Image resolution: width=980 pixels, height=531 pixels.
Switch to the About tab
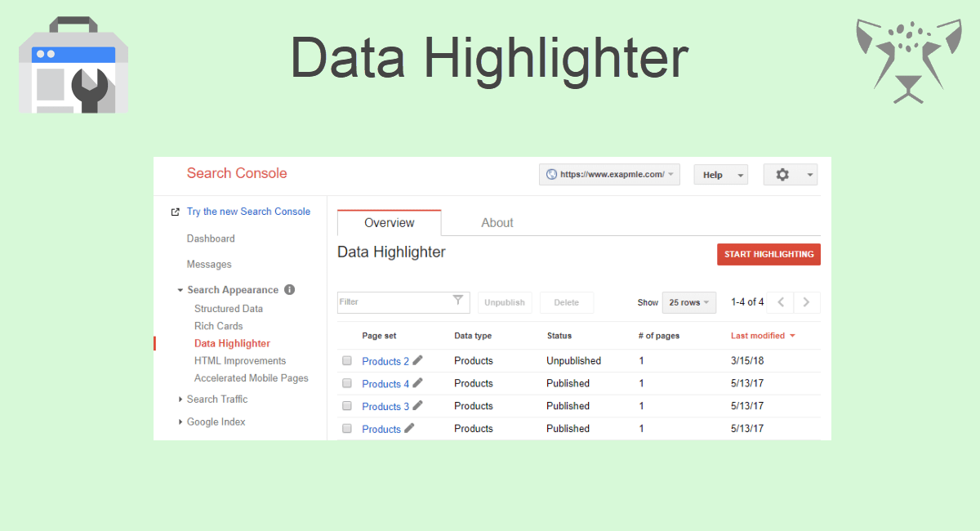click(x=497, y=223)
